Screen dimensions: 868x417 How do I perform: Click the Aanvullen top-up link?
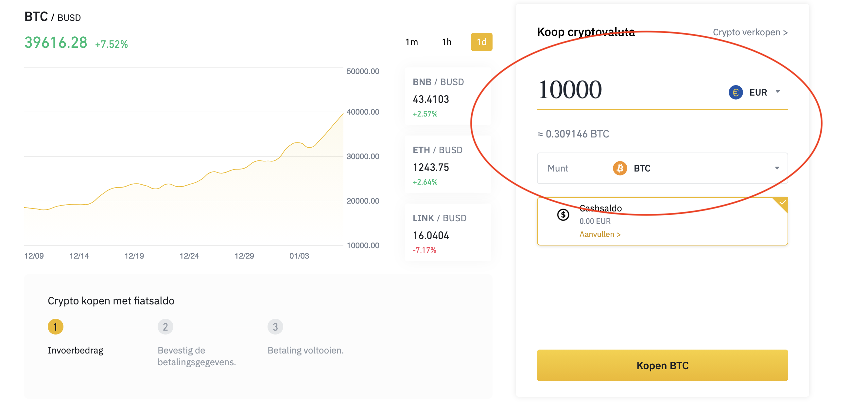click(600, 234)
